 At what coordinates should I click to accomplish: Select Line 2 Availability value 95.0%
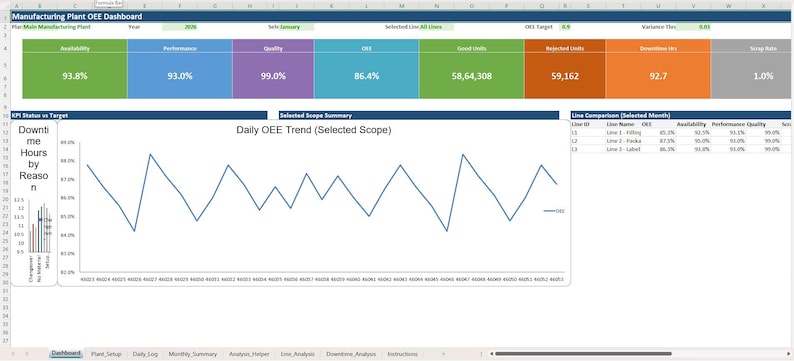[x=693, y=141]
